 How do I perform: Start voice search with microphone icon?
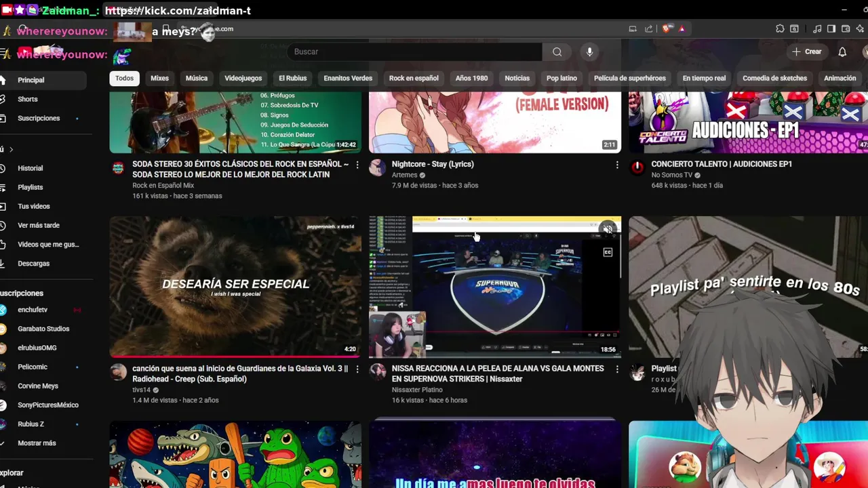pos(589,52)
